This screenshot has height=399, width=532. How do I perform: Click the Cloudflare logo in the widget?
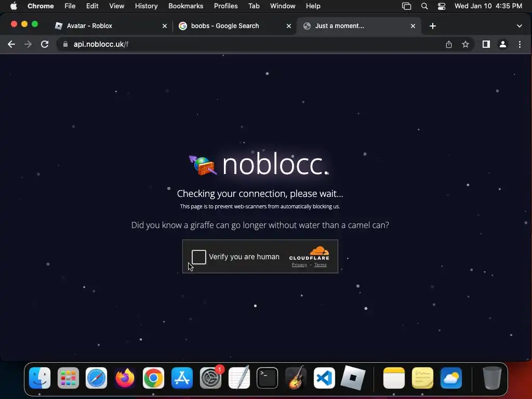[x=309, y=254]
